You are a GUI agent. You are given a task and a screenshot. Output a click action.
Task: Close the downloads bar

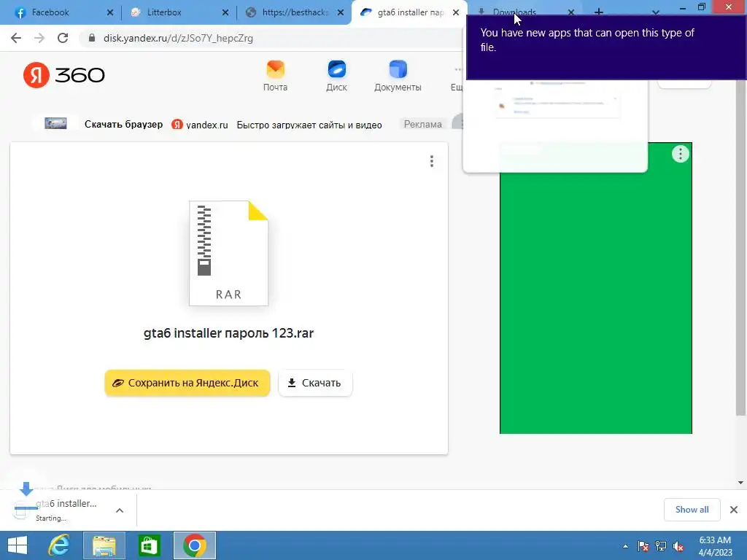(734, 510)
